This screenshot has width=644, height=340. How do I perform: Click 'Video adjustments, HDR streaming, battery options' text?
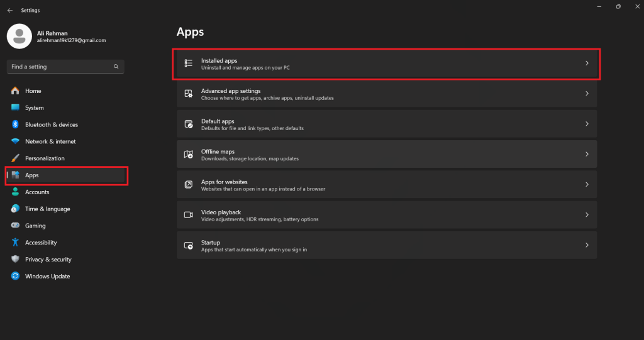(260, 219)
